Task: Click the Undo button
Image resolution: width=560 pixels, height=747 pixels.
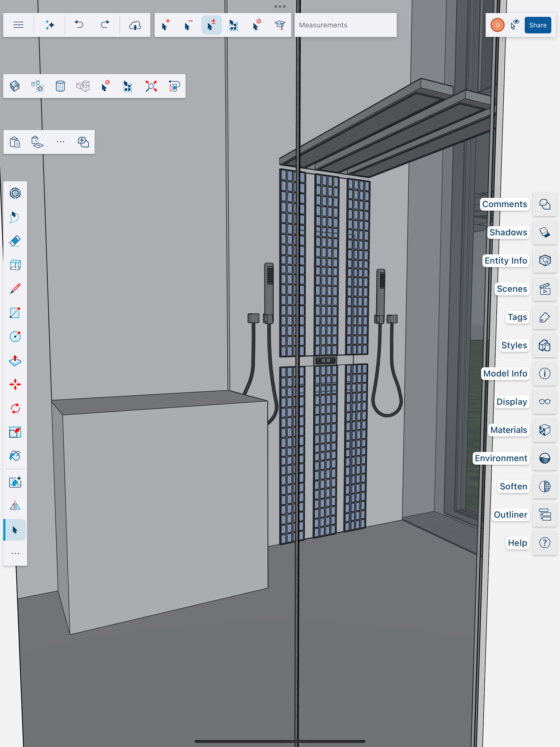Action: [79, 25]
